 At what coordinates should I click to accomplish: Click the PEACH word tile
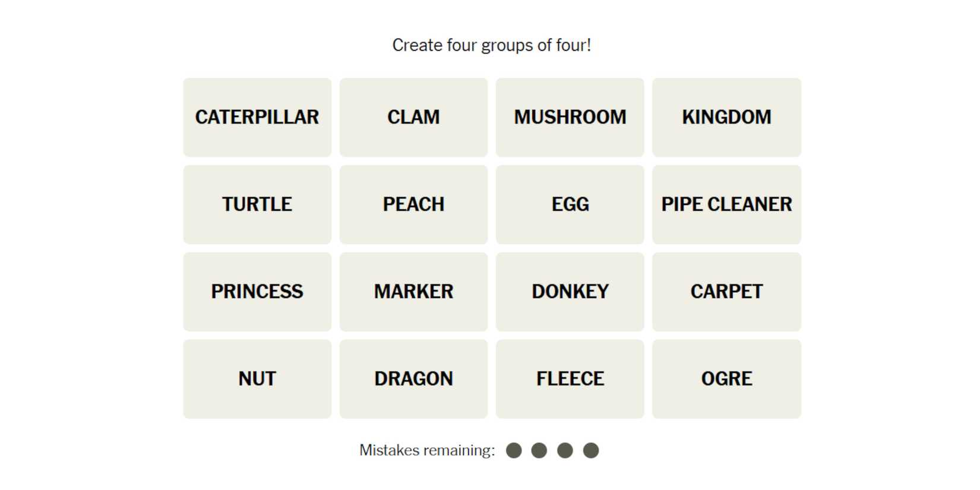(413, 204)
